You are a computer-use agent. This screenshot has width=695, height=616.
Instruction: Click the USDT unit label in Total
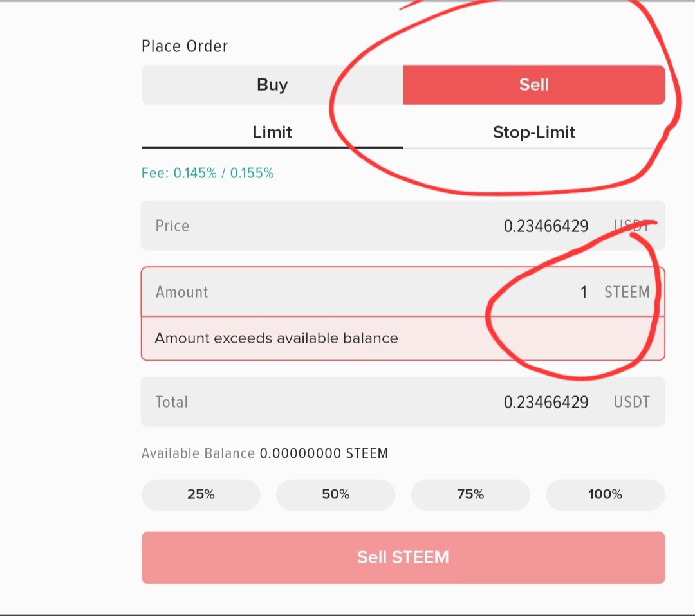632,402
